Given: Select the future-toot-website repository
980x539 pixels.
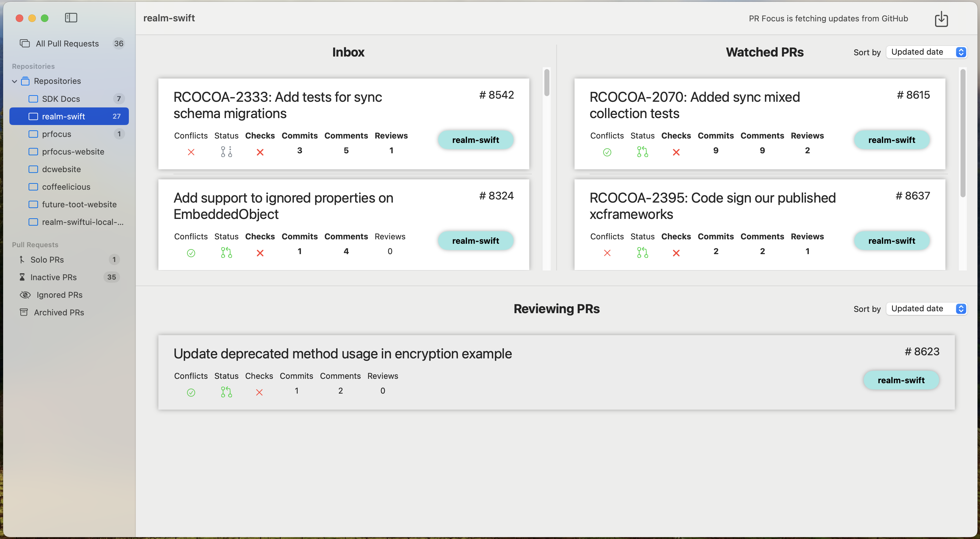Looking at the screenshot, I should (x=69, y=204).
